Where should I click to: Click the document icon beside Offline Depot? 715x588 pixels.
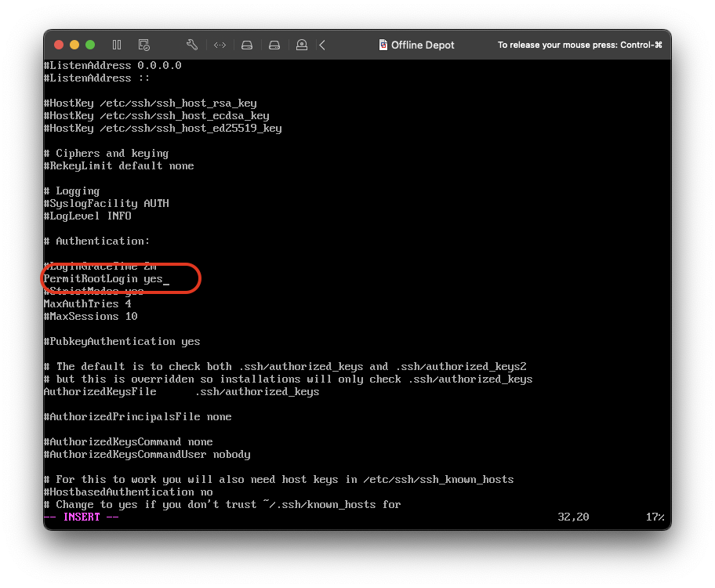383,45
